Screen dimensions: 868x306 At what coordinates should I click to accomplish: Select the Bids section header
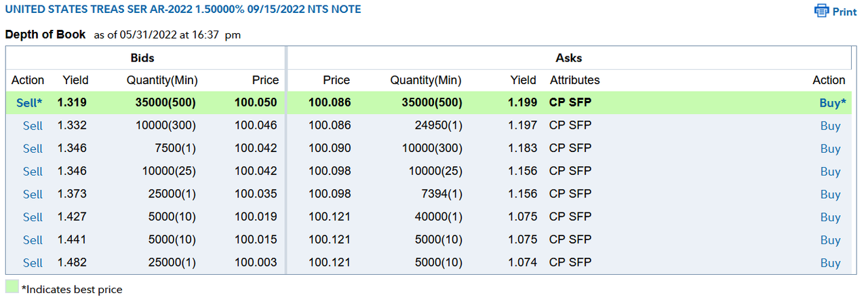[142, 58]
